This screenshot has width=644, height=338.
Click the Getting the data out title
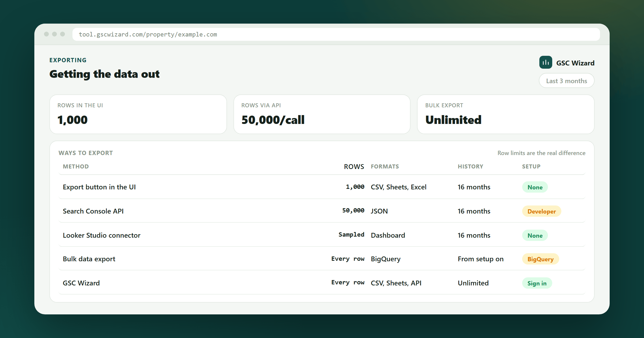tap(104, 74)
